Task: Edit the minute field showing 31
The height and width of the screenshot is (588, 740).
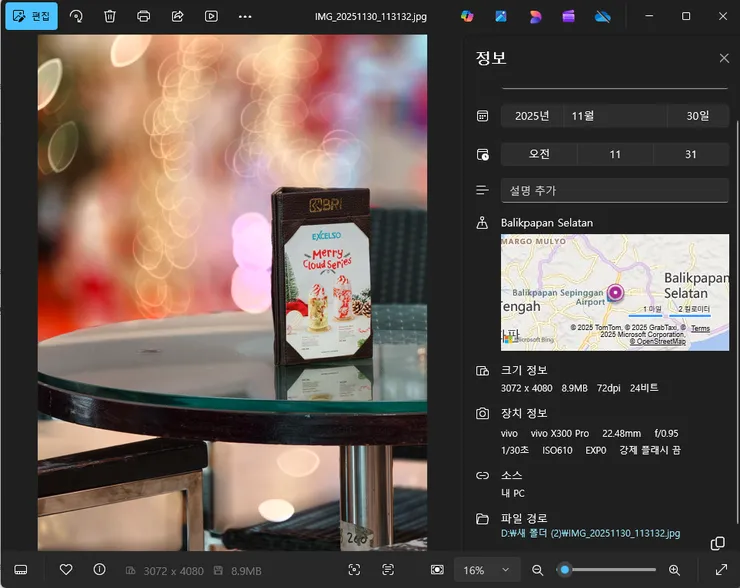Action: pos(691,154)
